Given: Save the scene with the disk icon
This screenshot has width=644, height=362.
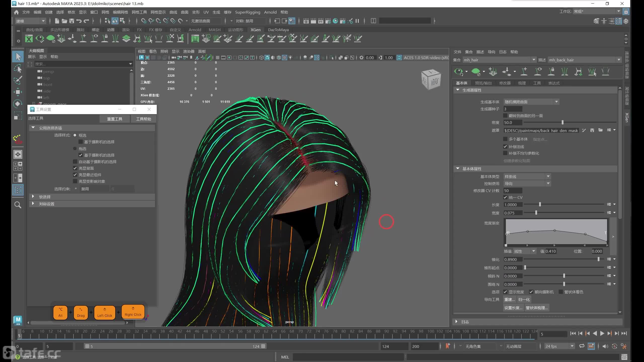Looking at the screenshot, I should (x=72, y=21).
